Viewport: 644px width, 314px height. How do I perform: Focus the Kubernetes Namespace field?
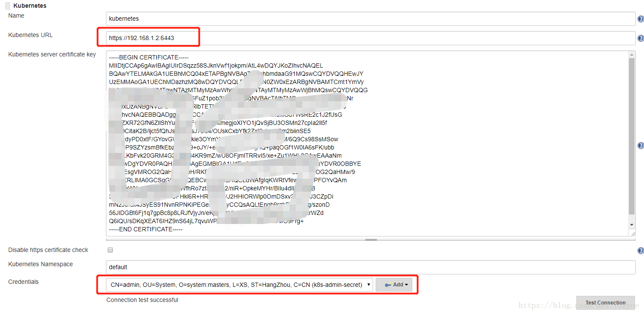[x=370, y=267]
